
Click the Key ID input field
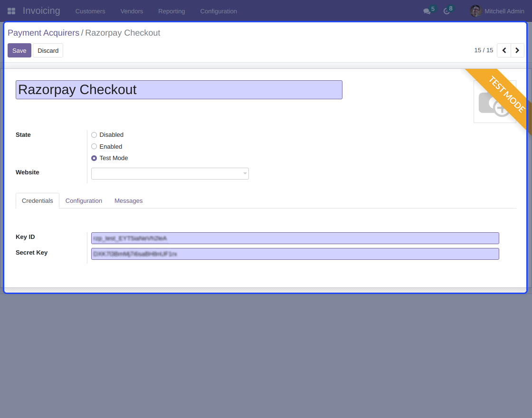pos(295,238)
